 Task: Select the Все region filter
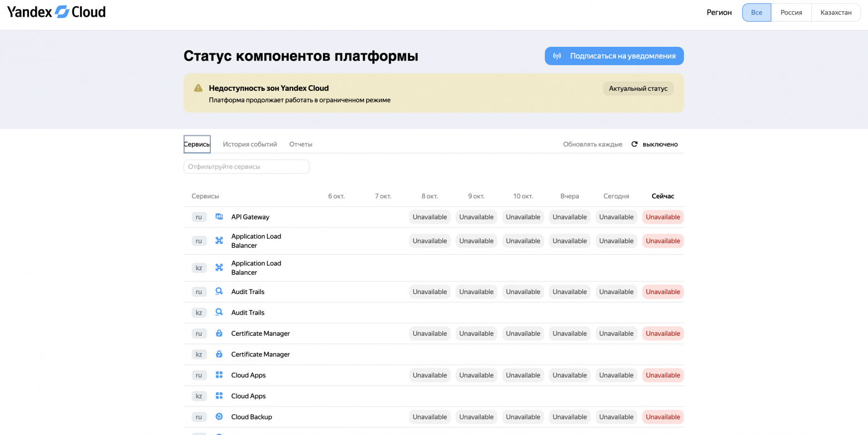coord(757,12)
